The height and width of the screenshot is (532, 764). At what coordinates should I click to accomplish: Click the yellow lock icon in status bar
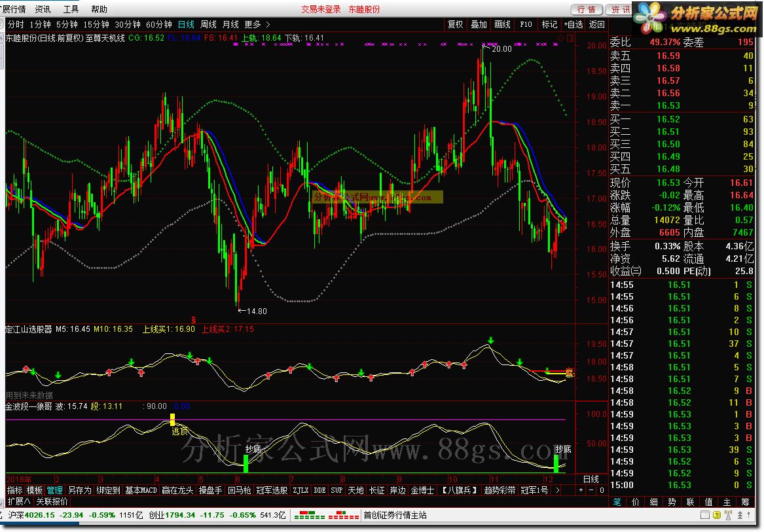pyautogui.click(x=717, y=515)
